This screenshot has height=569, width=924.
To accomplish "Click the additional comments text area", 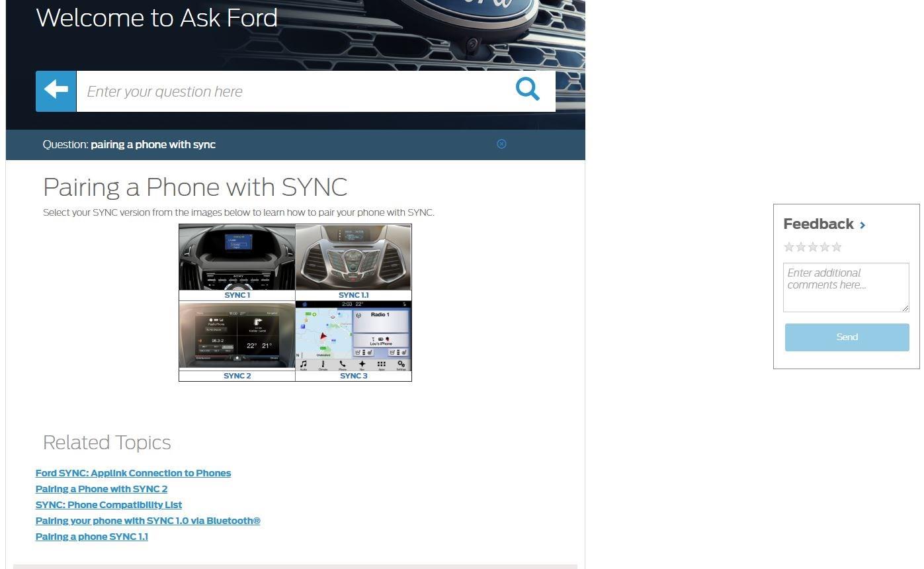I will pos(846,287).
